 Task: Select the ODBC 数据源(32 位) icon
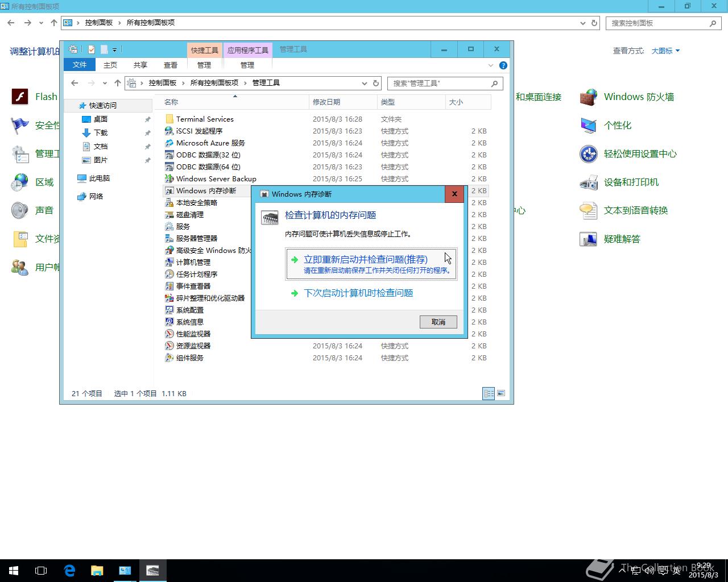[169, 155]
